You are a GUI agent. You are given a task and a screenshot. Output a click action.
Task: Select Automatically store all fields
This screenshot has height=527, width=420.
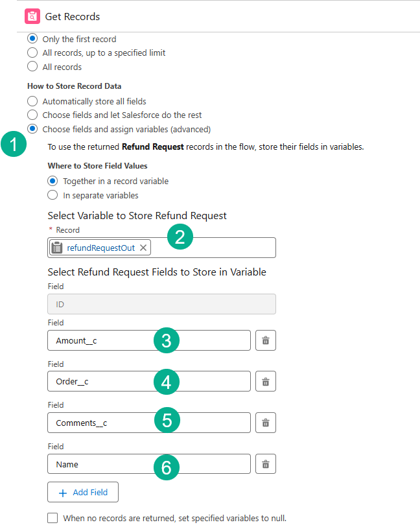(x=32, y=101)
